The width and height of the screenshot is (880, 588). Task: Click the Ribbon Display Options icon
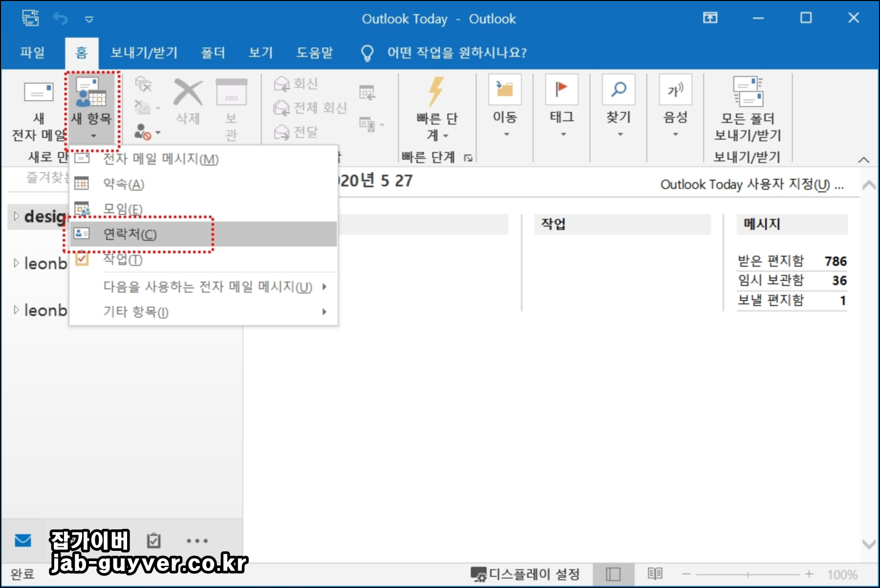[x=710, y=18]
